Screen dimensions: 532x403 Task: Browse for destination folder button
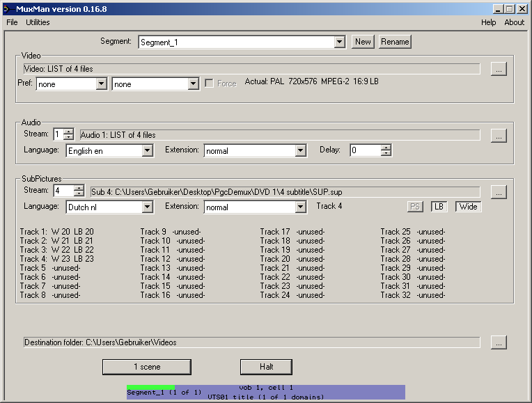(499, 342)
